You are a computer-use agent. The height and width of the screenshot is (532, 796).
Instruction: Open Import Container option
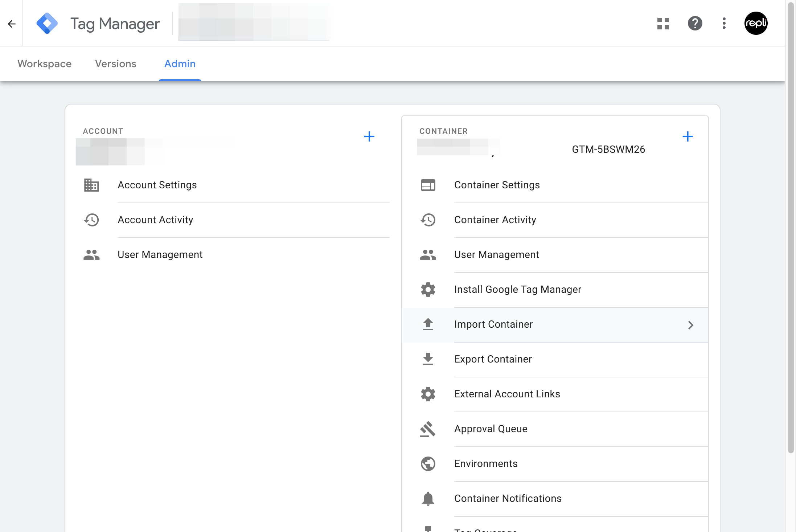pos(555,324)
